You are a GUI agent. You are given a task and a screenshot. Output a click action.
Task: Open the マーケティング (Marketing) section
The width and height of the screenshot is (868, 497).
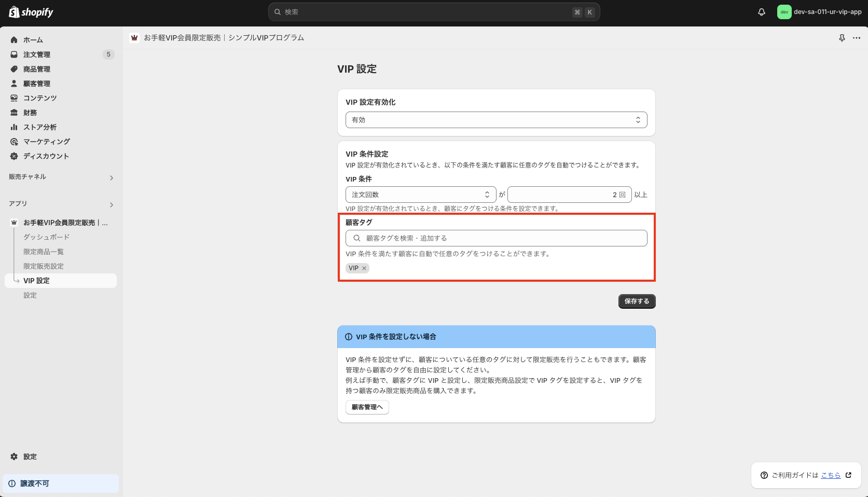13,141
